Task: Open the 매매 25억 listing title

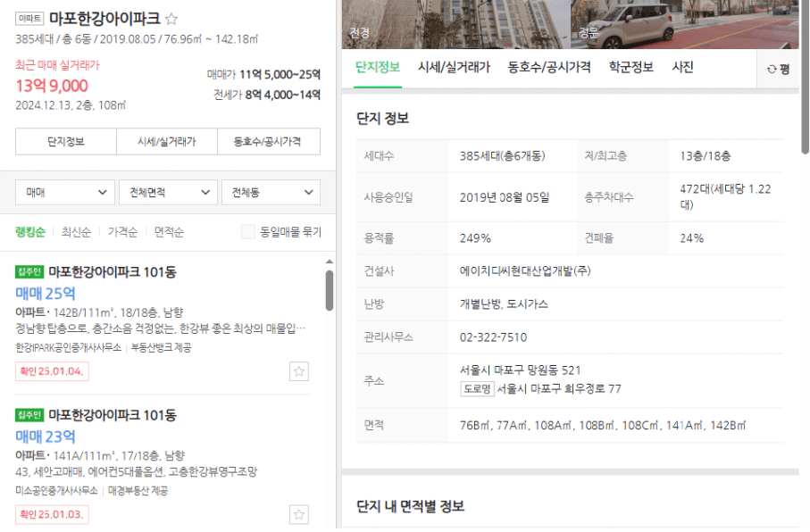Action: 113,271
